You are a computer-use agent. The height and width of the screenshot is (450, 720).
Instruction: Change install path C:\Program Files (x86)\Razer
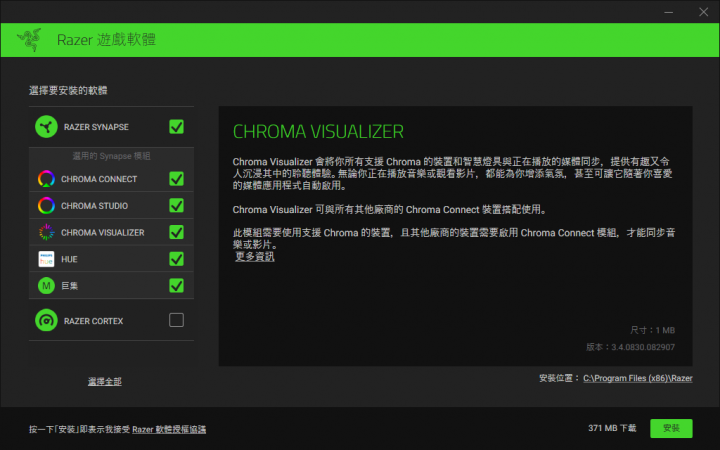638,378
